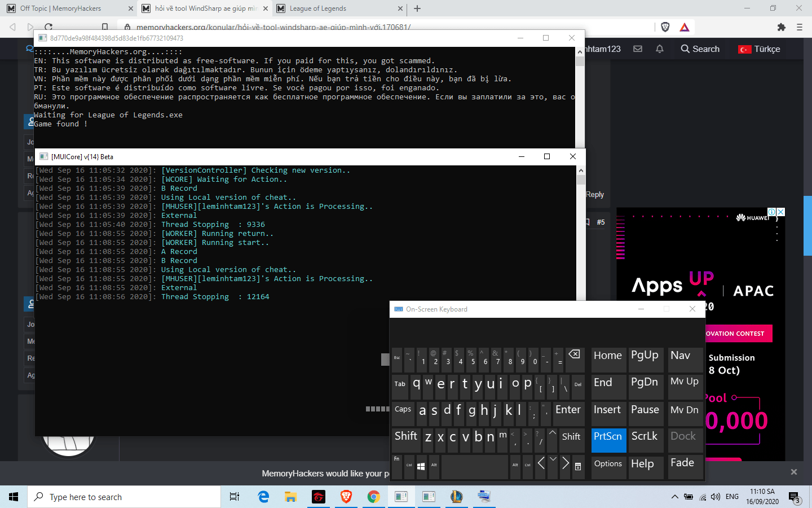Click the volume icon in system tray

point(716,497)
